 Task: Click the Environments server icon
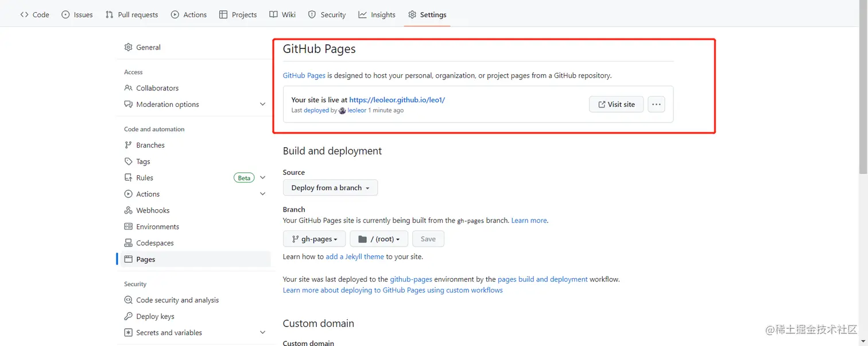(x=129, y=226)
